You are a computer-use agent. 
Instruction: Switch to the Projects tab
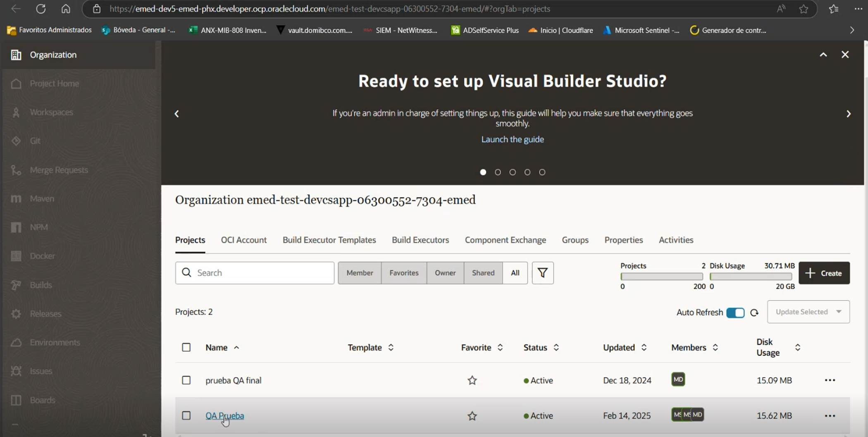point(190,240)
